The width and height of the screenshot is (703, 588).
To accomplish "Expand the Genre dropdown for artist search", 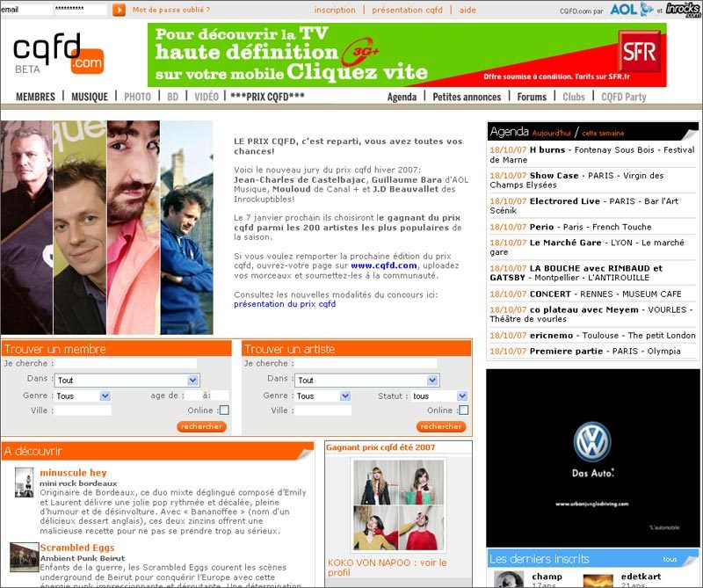I will [323, 396].
